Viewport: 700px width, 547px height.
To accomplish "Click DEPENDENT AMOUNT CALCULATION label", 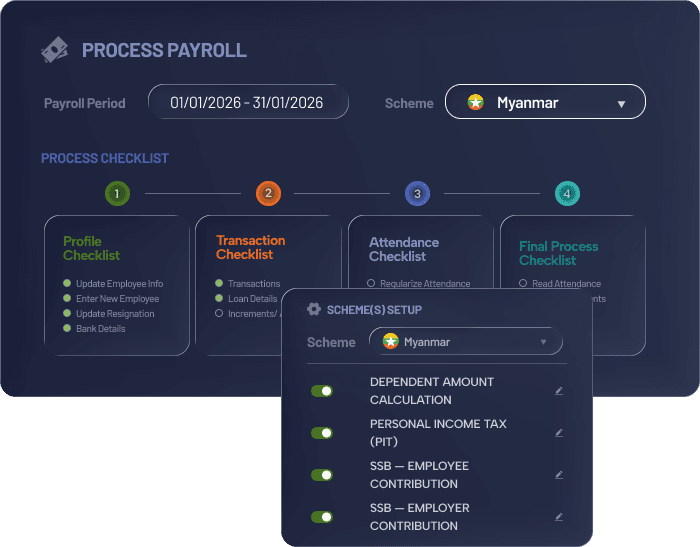I will (x=432, y=391).
